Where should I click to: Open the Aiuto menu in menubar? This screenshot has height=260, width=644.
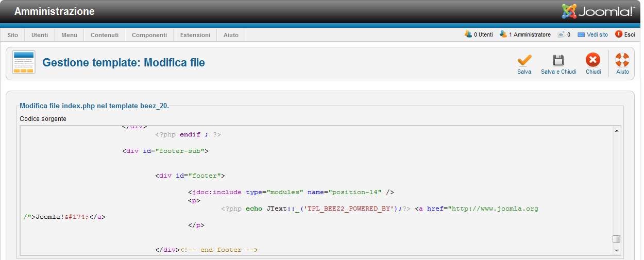(x=231, y=35)
